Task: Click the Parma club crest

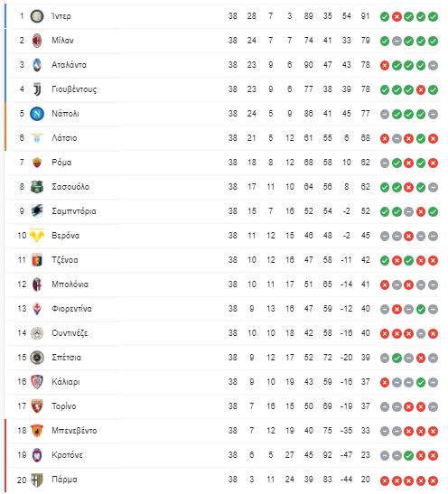Action: coord(37,480)
